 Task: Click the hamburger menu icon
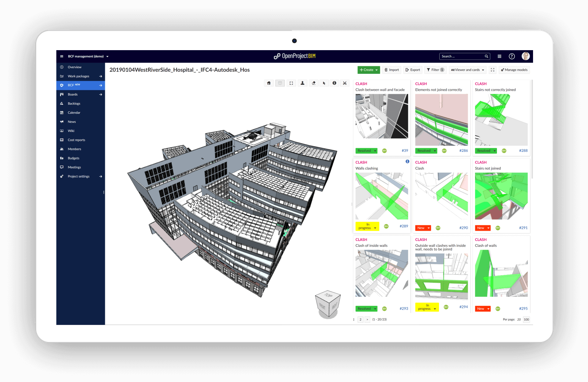click(x=62, y=56)
